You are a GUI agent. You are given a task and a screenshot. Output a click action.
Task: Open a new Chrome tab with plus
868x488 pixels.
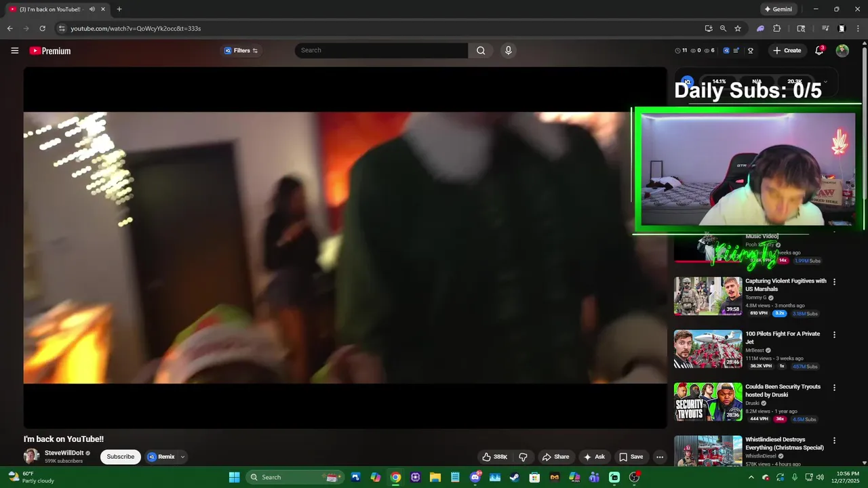coord(119,9)
